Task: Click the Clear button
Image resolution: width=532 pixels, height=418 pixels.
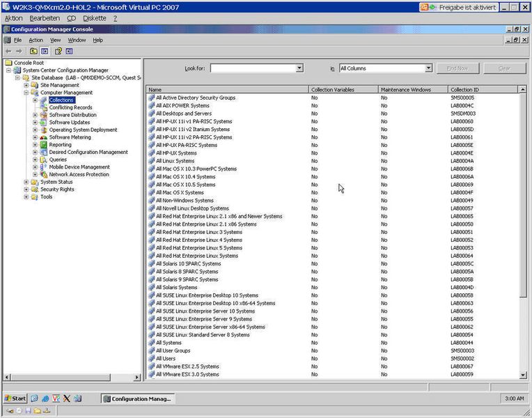Action: click(x=504, y=68)
